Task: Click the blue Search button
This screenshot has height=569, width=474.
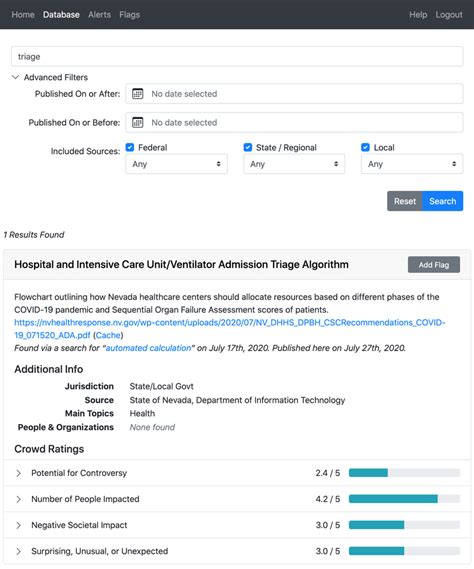Action: point(442,201)
